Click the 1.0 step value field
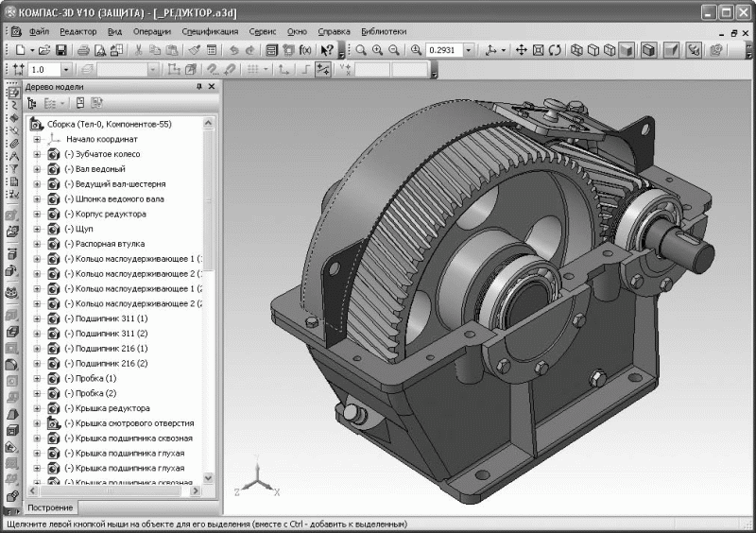The image size is (756, 533). [43, 69]
